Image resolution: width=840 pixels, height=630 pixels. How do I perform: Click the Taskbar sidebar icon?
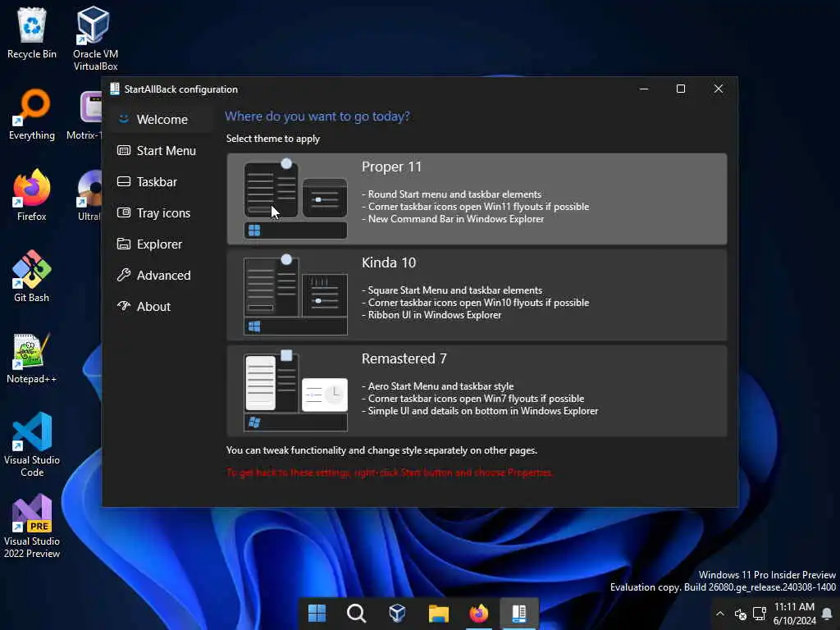point(124,181)
